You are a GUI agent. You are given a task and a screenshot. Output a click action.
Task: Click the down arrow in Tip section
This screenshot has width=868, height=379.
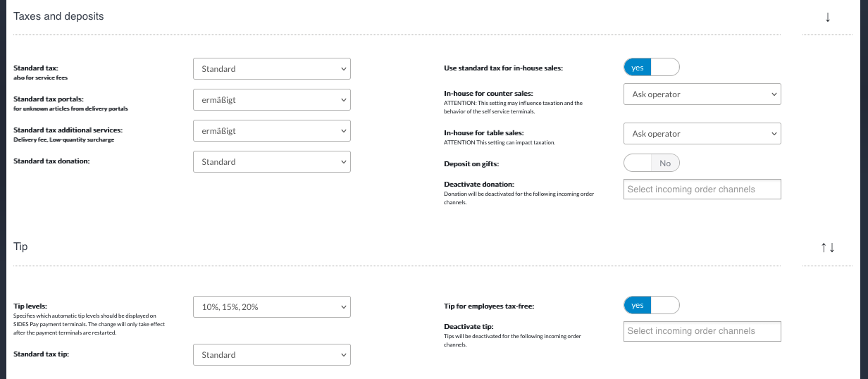coord(832,247)
